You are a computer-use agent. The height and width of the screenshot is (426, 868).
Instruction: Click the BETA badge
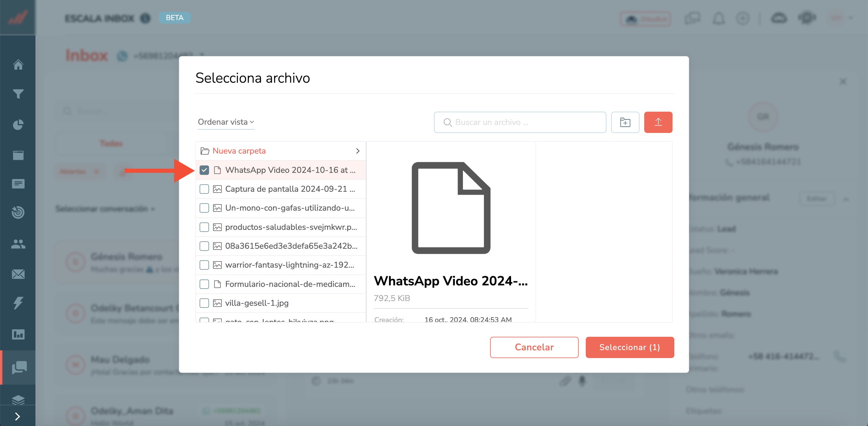click(174, 17)
